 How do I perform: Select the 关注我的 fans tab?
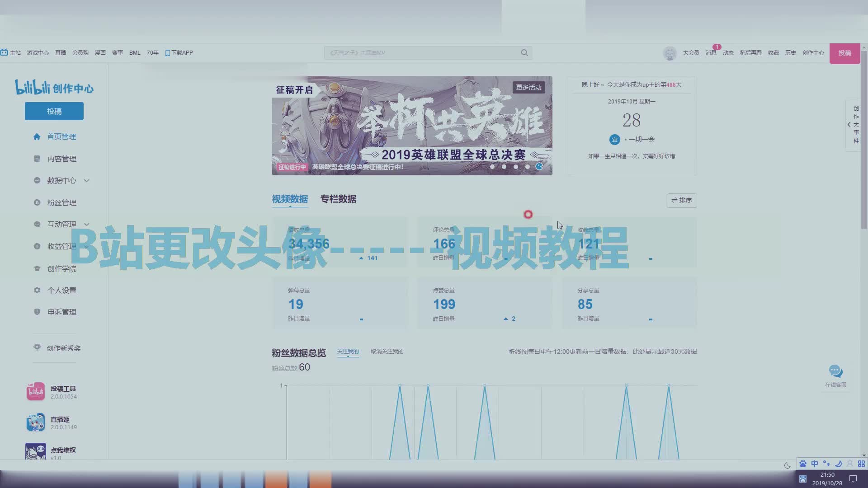pos(348,352)
